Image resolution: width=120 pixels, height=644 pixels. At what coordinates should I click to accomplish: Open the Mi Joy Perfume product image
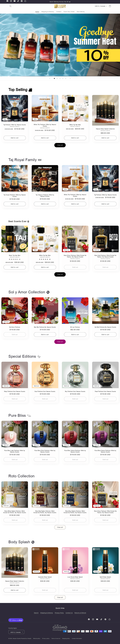tap(75, 310)
